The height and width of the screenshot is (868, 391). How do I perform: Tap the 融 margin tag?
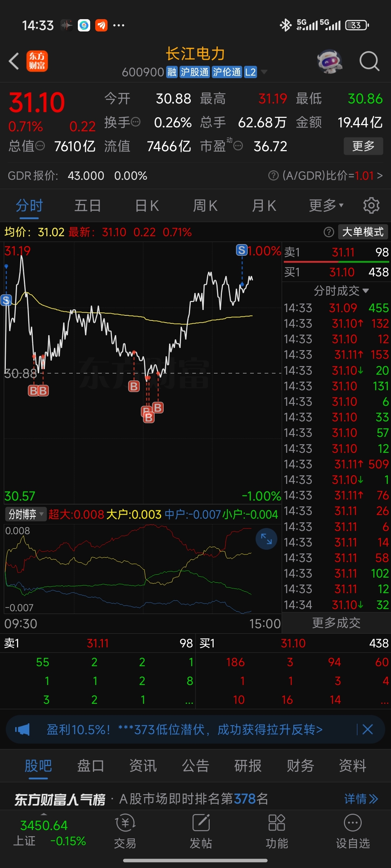pyautogui.click(x=172, y=72)
